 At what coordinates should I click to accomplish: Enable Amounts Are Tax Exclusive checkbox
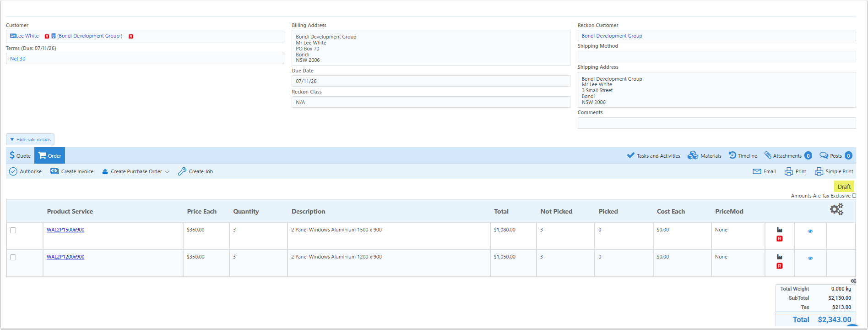tap(854, 196)
